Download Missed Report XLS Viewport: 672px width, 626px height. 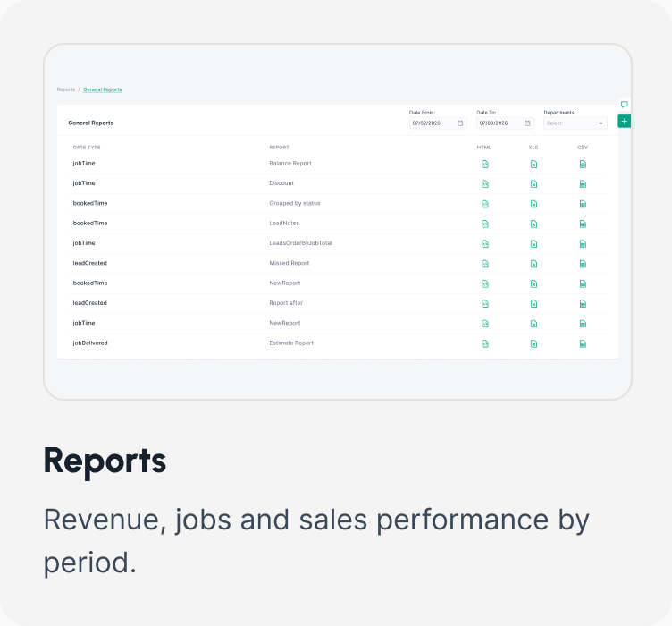533,264
